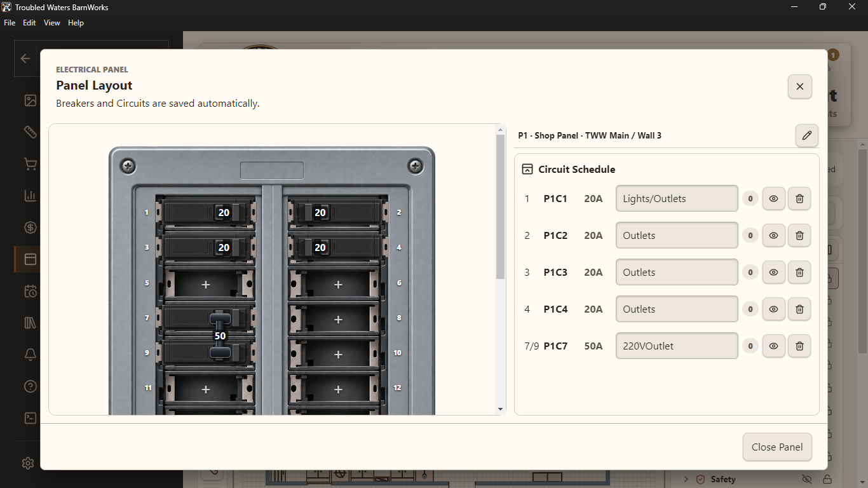
Task: Add a breaker in slot 10
Action: [x=338, y=355]
